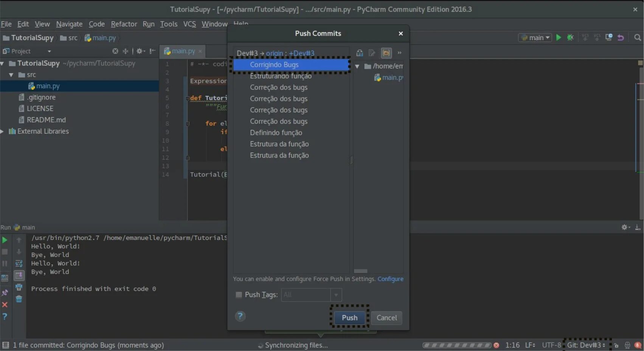Expand the External Libraries node
The width and height of the screenshot is (644, 351).
coord(2,131)
